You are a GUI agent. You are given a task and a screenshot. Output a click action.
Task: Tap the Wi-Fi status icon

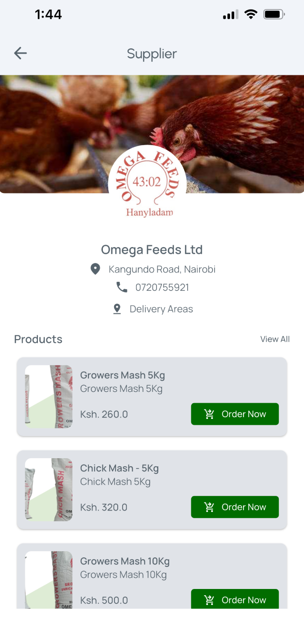(250, 15)
